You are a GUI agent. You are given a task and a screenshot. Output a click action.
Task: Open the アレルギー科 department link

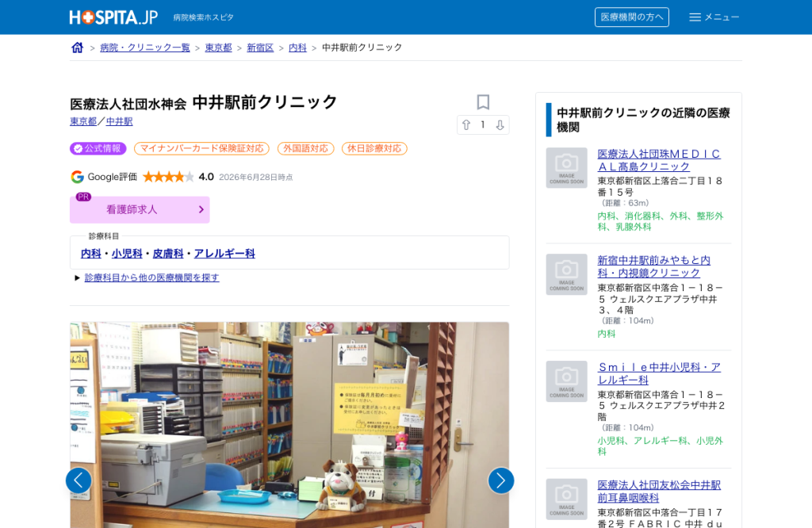click(224, 254)
